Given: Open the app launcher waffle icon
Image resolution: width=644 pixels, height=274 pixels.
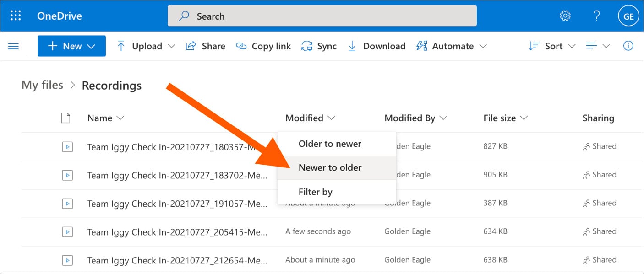Looking at the screenshot, I should (x=16, y=16).
